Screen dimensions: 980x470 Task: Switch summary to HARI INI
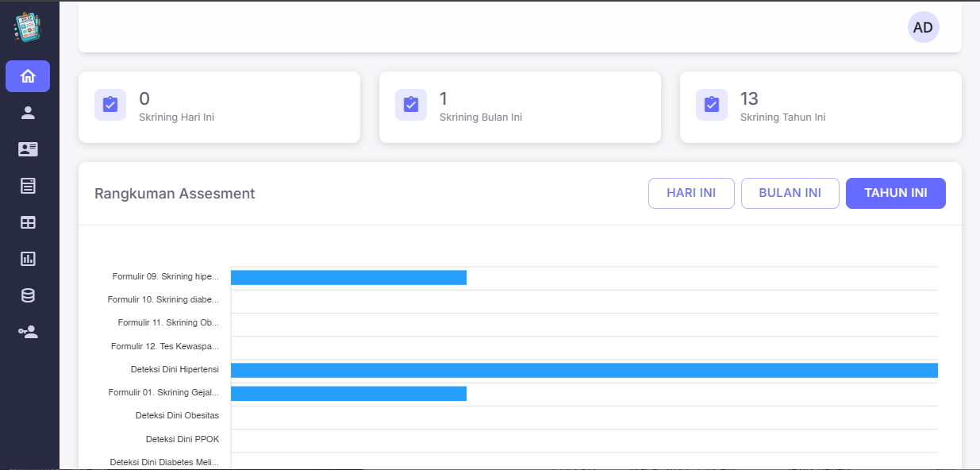(690, 193)
